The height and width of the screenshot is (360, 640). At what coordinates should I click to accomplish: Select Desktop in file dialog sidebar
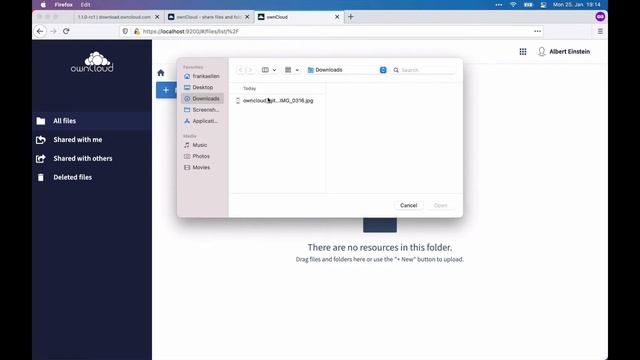pos(202,87)
